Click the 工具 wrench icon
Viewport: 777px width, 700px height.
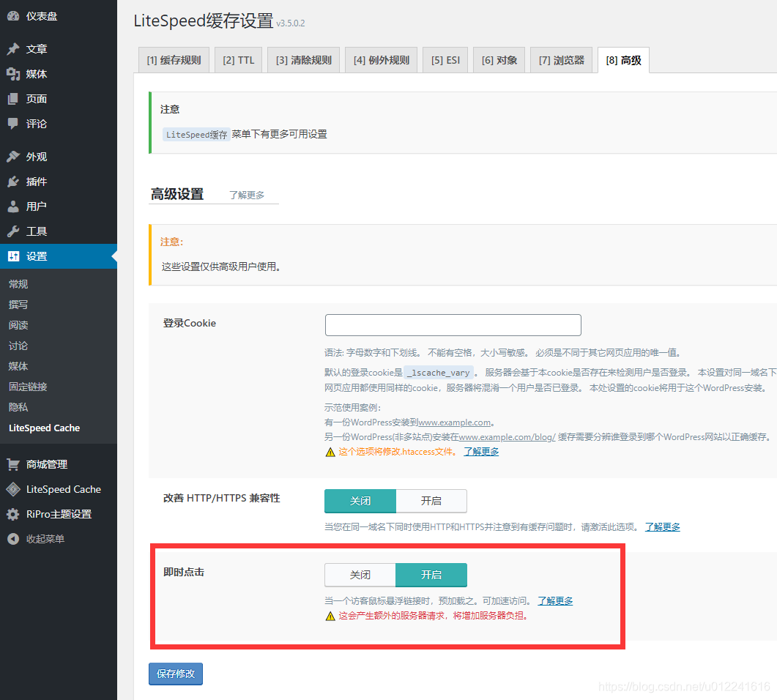pos(13,231)
